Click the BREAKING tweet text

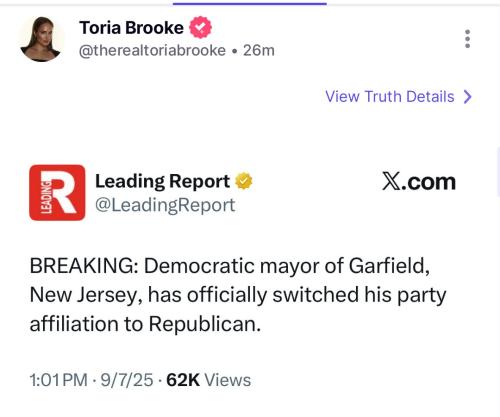[238, 295]
